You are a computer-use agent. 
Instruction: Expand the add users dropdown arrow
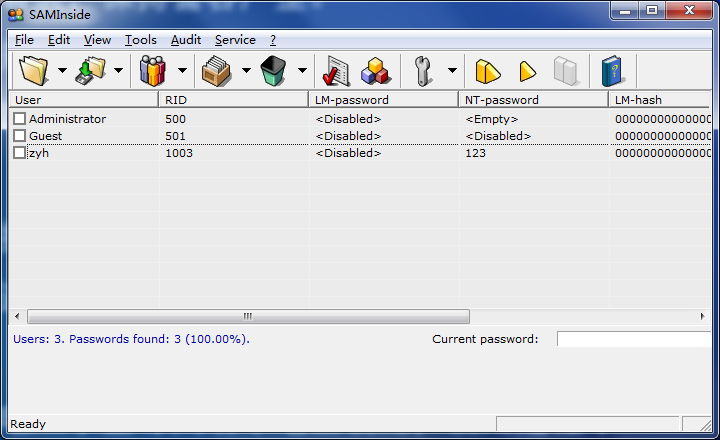coord(182,70)
